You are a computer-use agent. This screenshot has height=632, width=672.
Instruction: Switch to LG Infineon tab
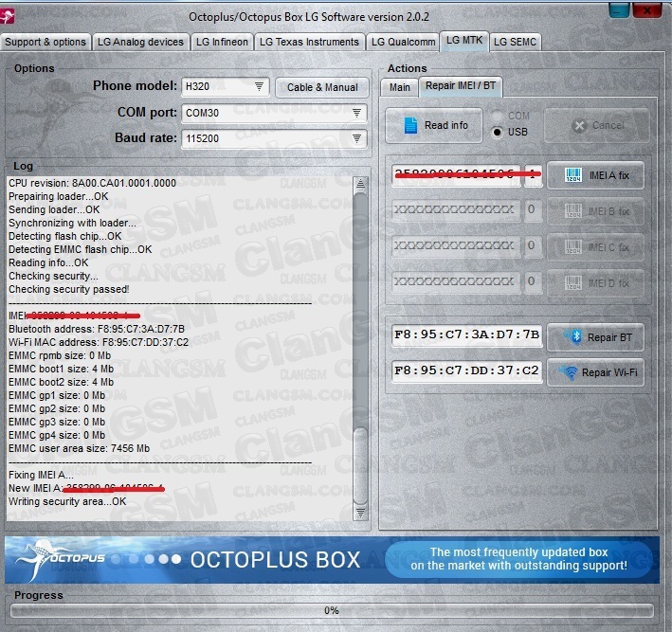click(222, 42)
